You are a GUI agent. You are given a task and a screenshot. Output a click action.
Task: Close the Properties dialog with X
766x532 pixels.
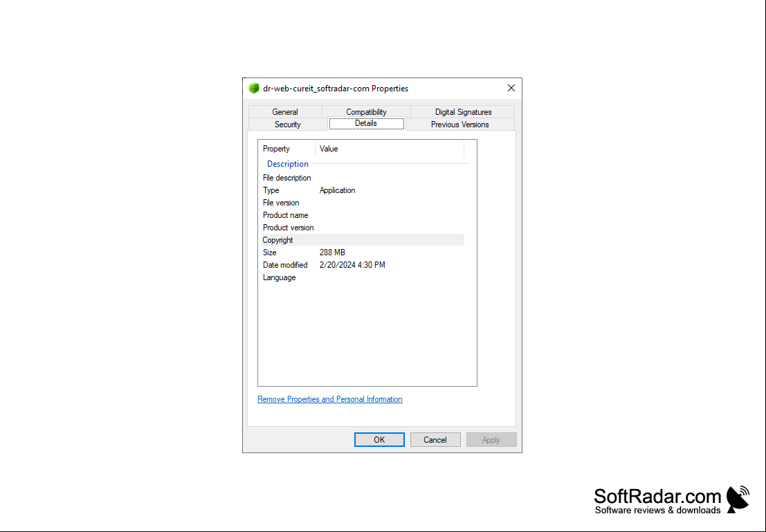[x=511, y=88]
